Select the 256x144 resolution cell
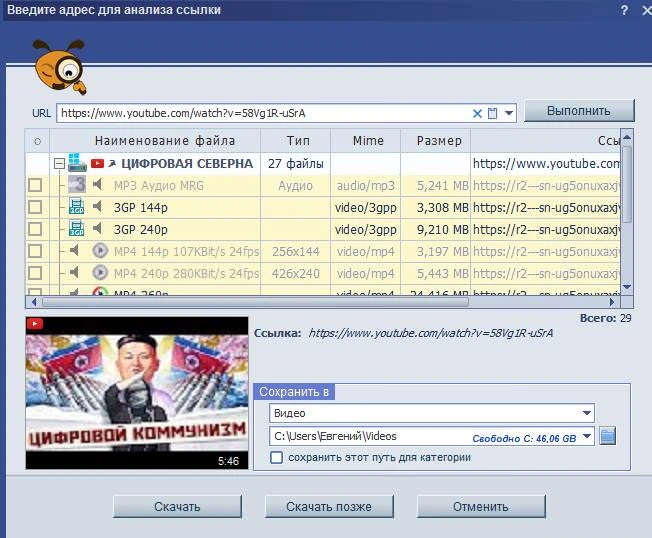 point(296,252)
